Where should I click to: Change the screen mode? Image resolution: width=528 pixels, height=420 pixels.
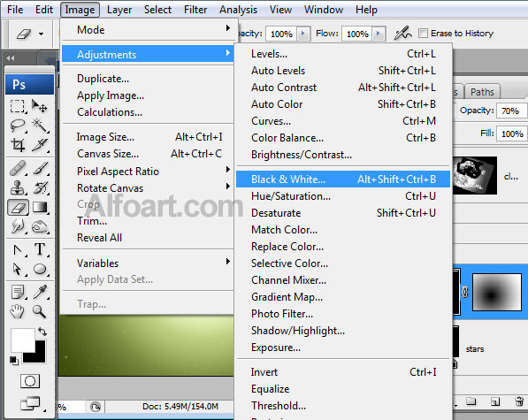(x=31, y=404)
